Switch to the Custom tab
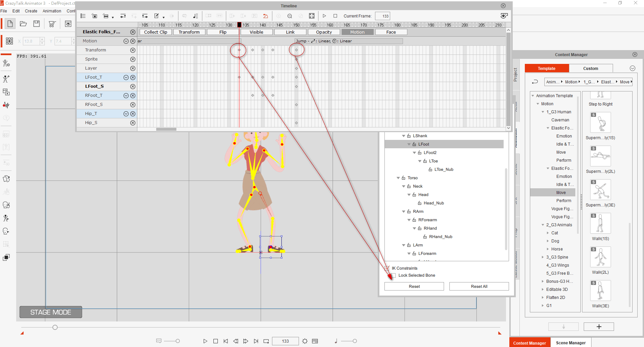This screenshot has height=347, width=644. click(590, 68)
